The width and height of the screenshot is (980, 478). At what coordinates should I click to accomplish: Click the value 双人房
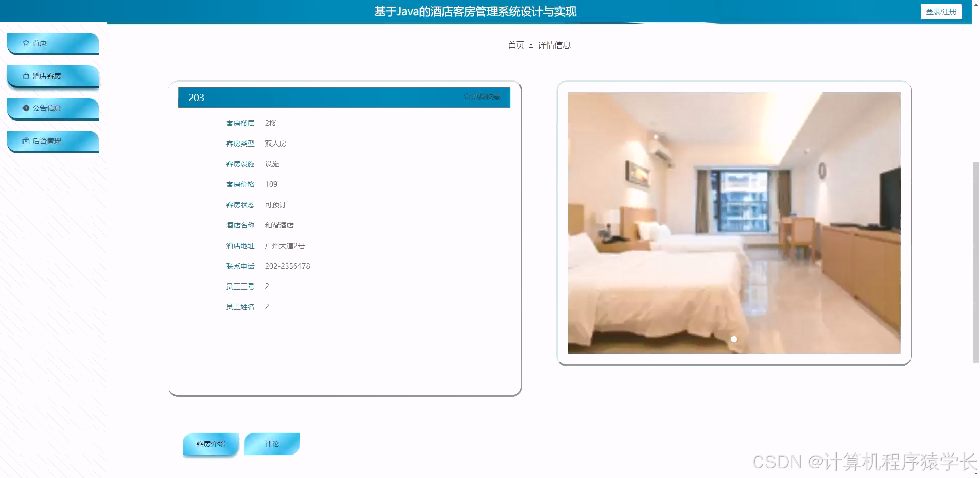click(x=275, y=144)
